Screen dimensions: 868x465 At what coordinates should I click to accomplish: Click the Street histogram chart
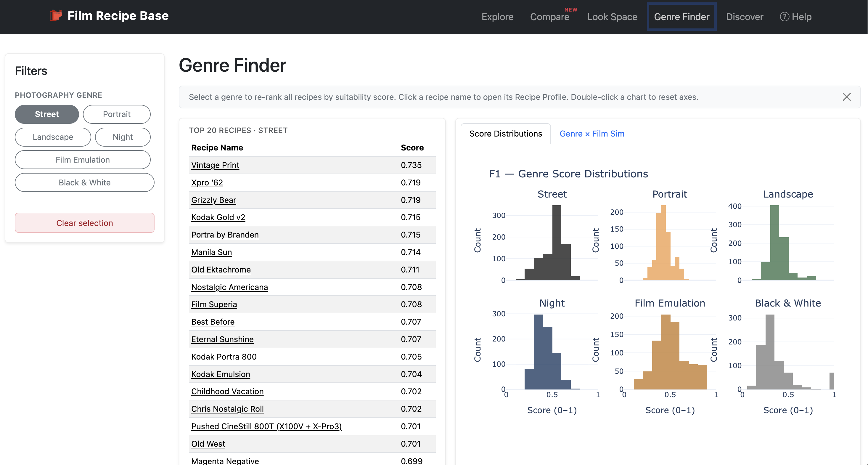coord(552,243)
